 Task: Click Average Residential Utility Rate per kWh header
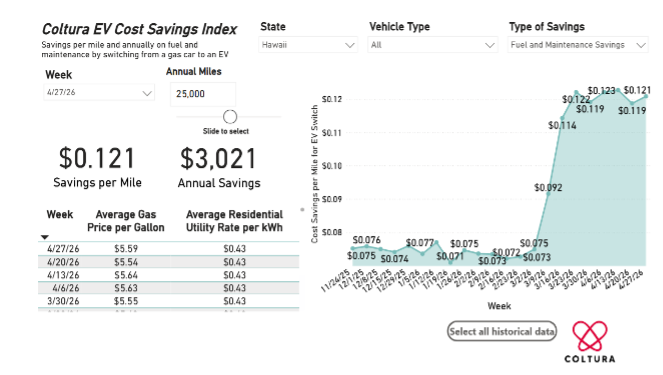(234, 221)
